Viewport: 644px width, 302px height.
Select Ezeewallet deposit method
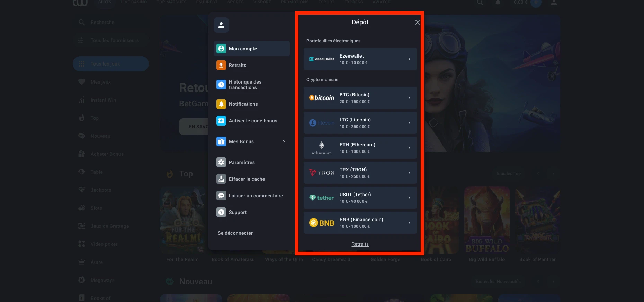[360, 59]
